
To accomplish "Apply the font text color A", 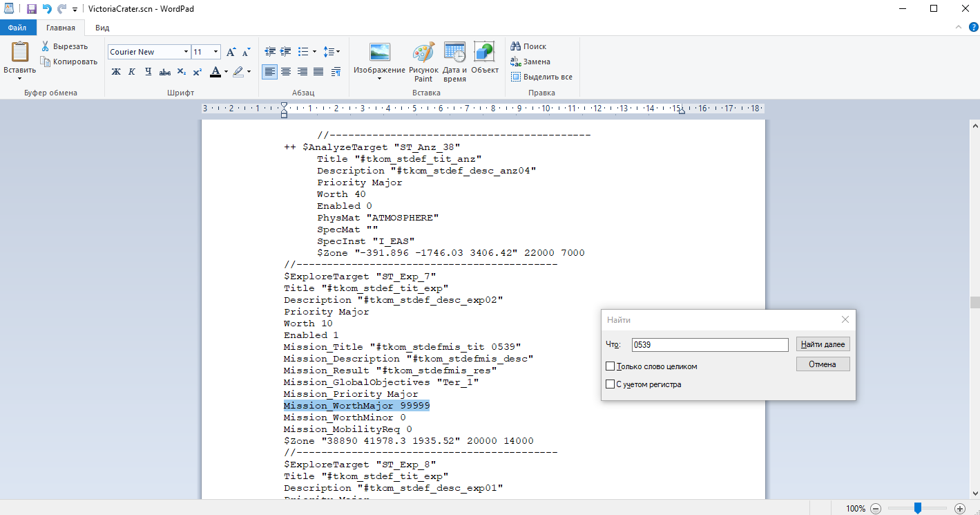I will pos(215,71).
